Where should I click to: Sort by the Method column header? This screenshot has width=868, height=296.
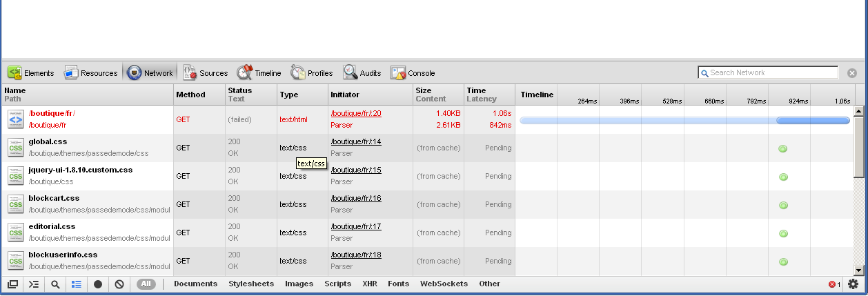(x=199, y=95)
